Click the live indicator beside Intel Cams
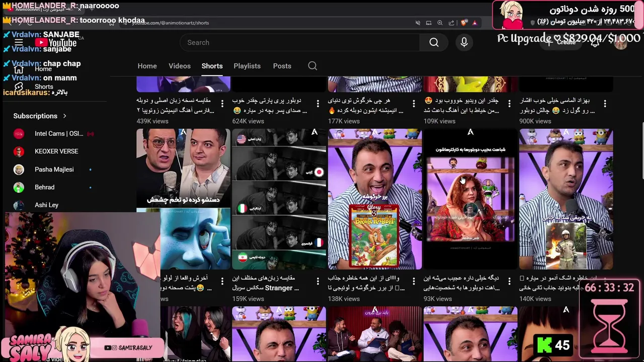 point(91,134)
